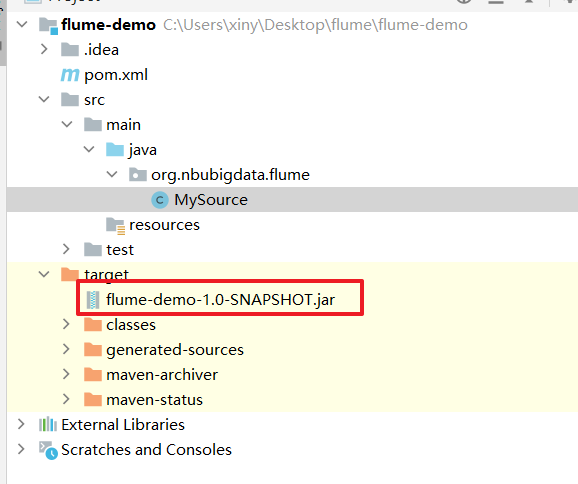Expand the maven-archiver folder chevron
Screen dimensions: 578x484
(66, 375)
